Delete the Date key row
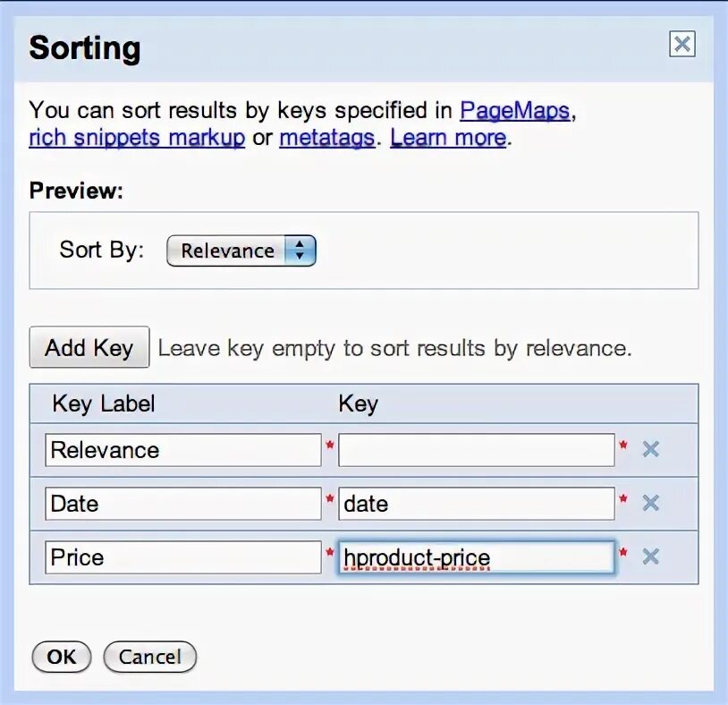Viewport: 728px width, 705px height. pyautogui.click(x=650, y=503)
